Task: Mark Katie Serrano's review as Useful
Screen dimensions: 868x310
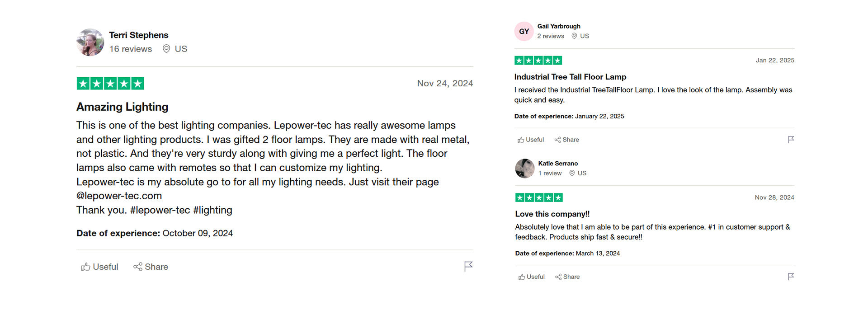Action: click(x=532, y=277)
